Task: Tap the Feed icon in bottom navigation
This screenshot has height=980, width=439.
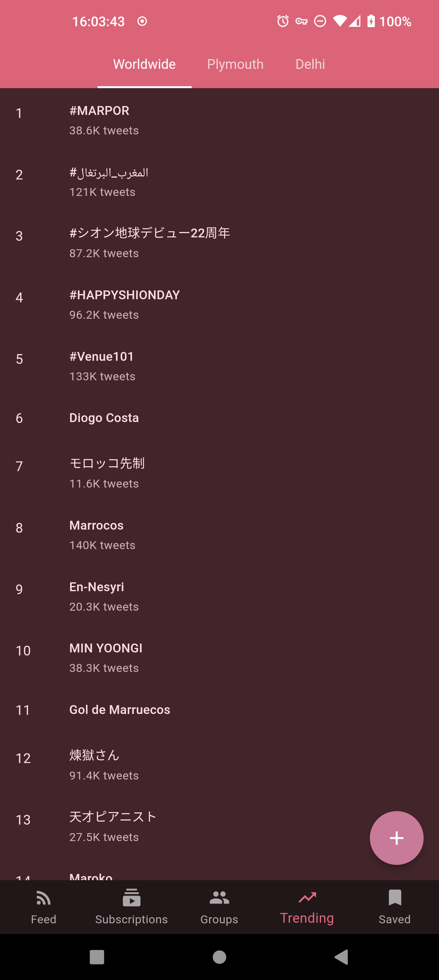Action: coord(43,898)
